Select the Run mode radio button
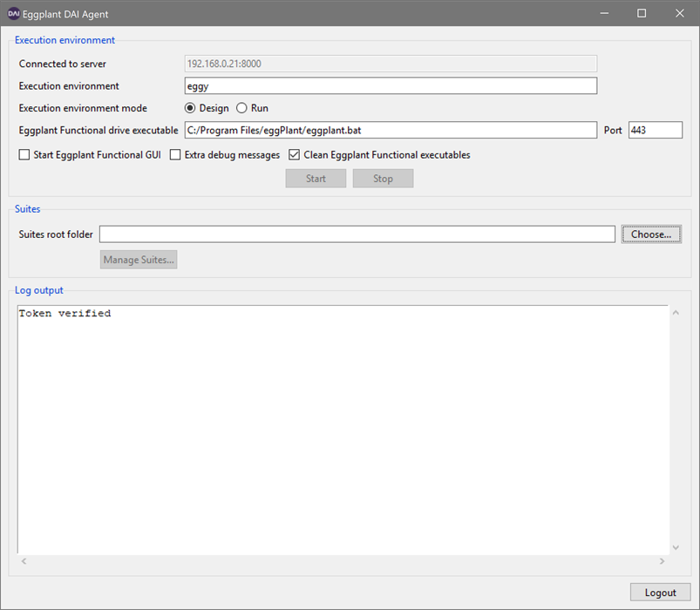700x610 pixels. (241, 108)
